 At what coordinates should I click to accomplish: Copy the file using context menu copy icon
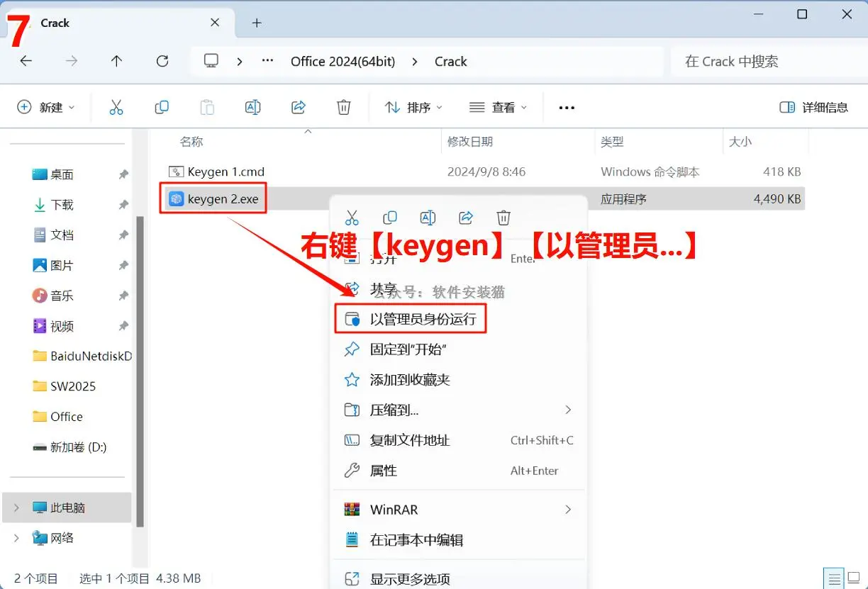pos(389,218)
